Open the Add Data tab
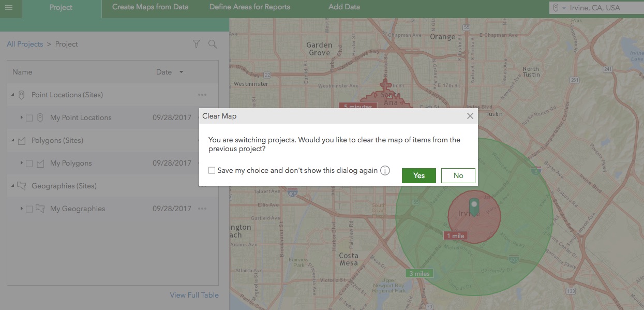Screen dimensions: 644x310 (344, 7)
